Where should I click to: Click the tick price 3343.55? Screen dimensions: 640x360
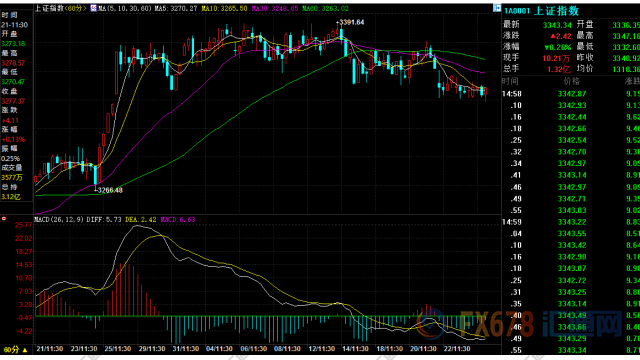pyautogui.click(x=572, y=234)
